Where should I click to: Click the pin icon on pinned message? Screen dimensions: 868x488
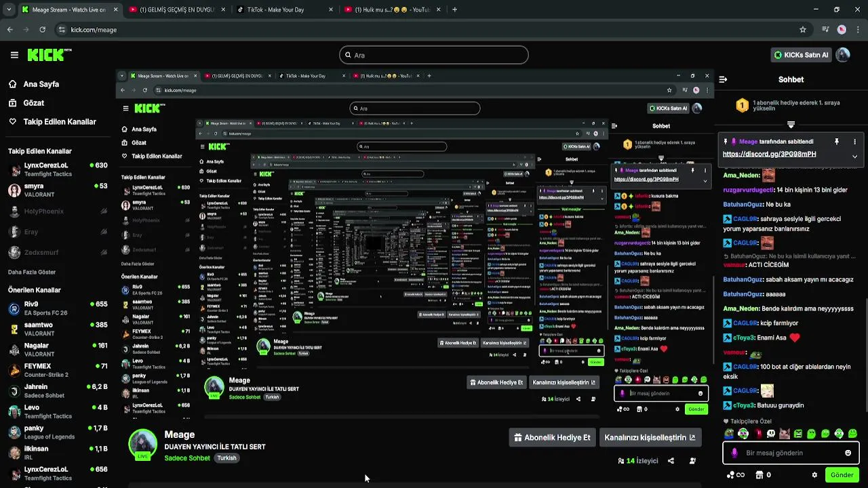[x=837, y=142]
